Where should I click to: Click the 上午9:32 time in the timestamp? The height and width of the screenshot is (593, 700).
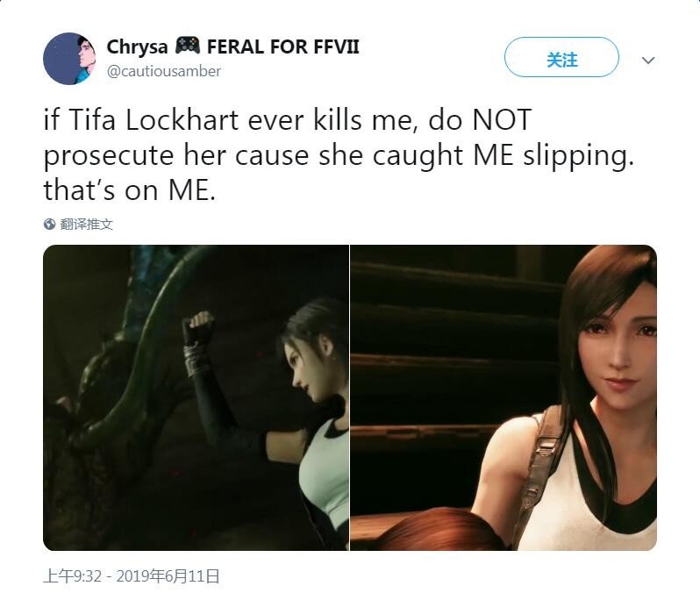(x=72, y=576)
